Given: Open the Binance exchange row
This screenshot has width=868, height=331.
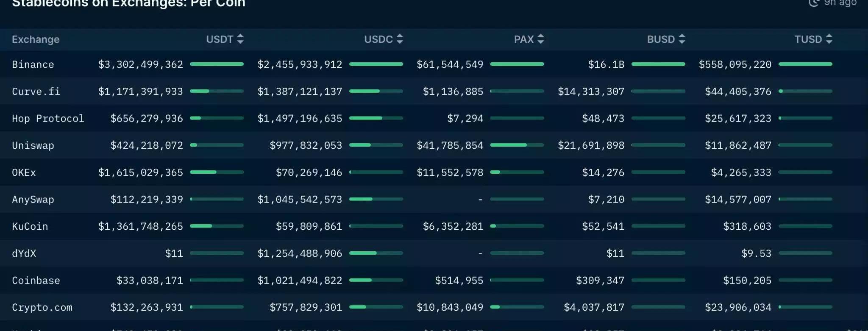Looking at the screenshot, I should coord(33,64).
